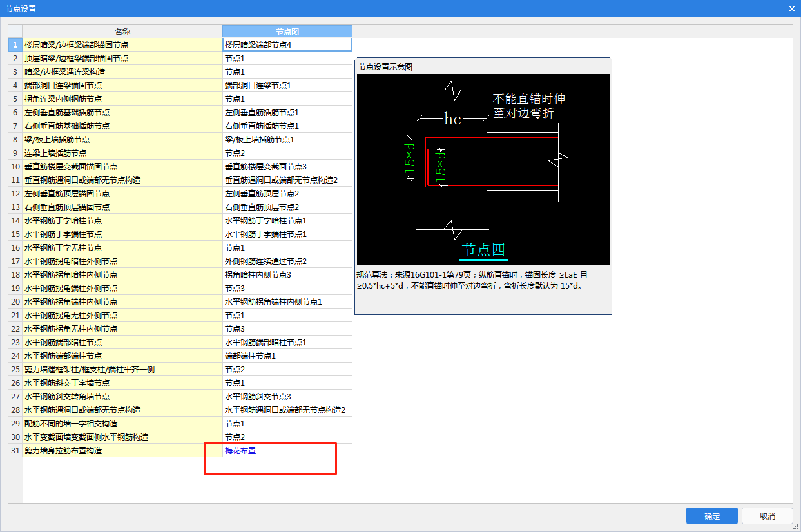Click the 节点图 column header
The width and height of the screenshot is (801, 532).
287,32
